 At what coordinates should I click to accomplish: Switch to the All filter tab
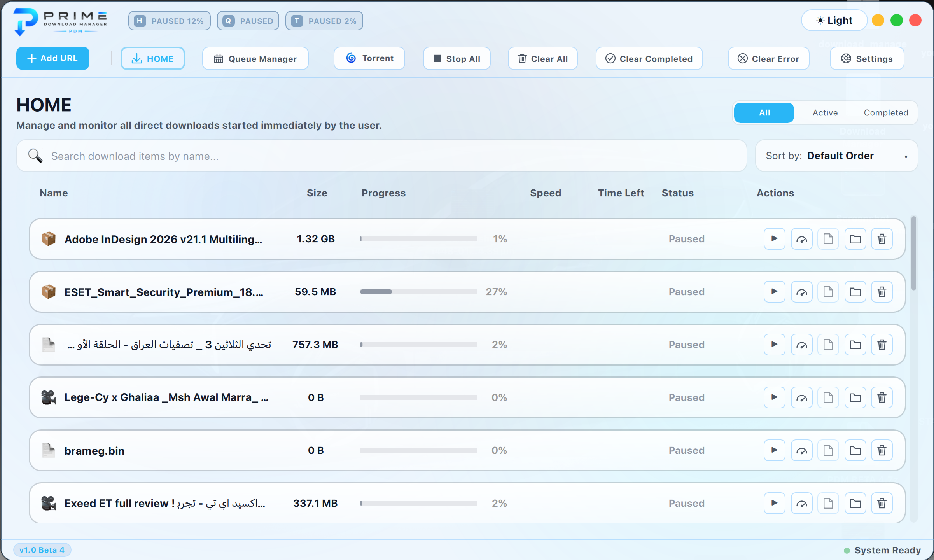[764, 113]
